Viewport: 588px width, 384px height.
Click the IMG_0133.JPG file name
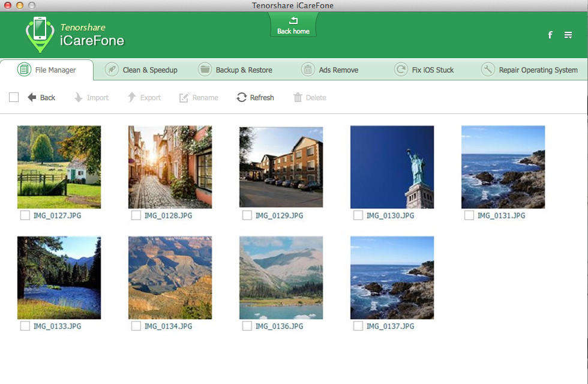(57, 326)
